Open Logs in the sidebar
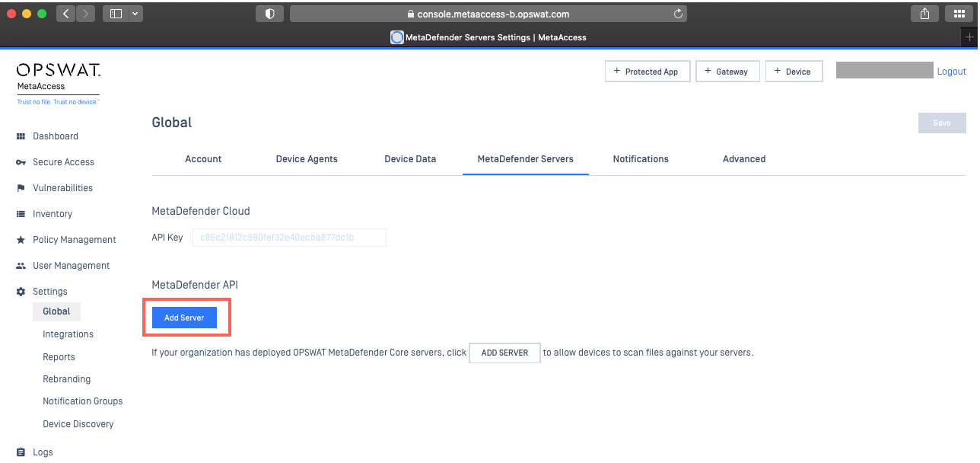Viewport: 980px width, 463px height. [x=43, y=452]
